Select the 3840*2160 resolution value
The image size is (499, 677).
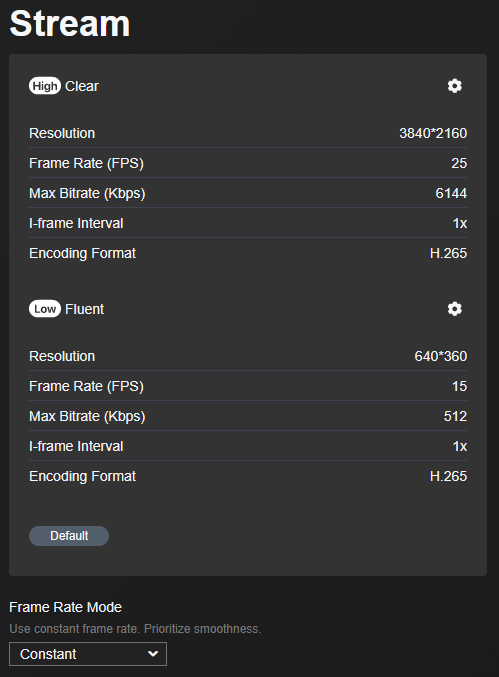coord(433,133)
